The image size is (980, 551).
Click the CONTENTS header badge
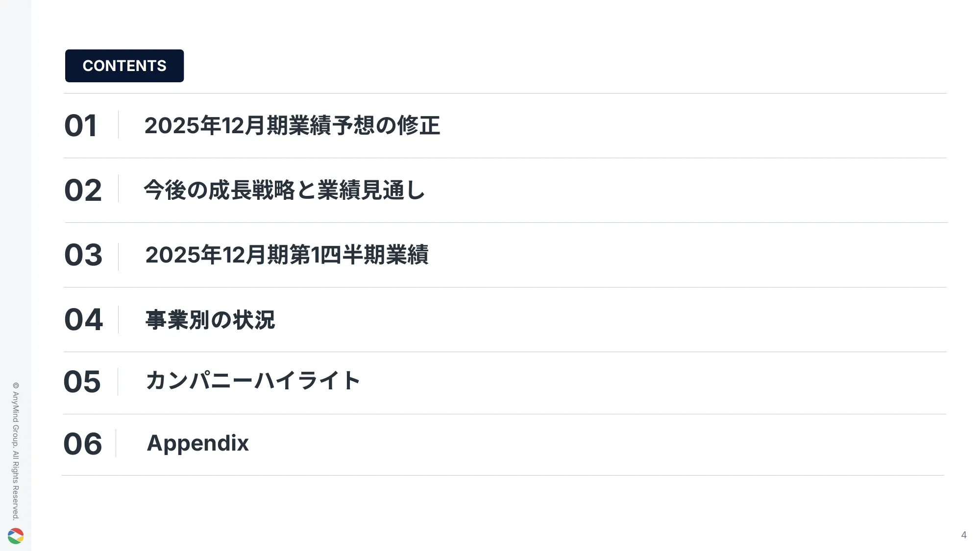click(x=124, y=66)
